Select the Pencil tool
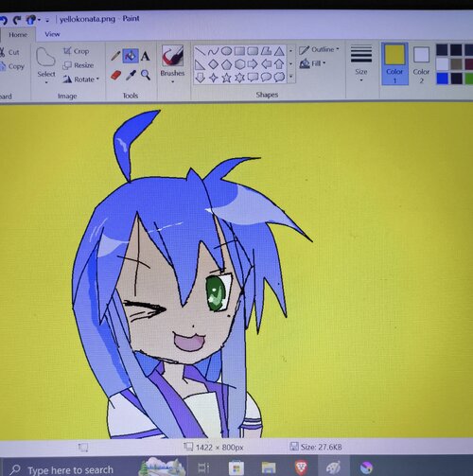Image resolution: width=473 pixels, height=476 pixels. (115, 56)
